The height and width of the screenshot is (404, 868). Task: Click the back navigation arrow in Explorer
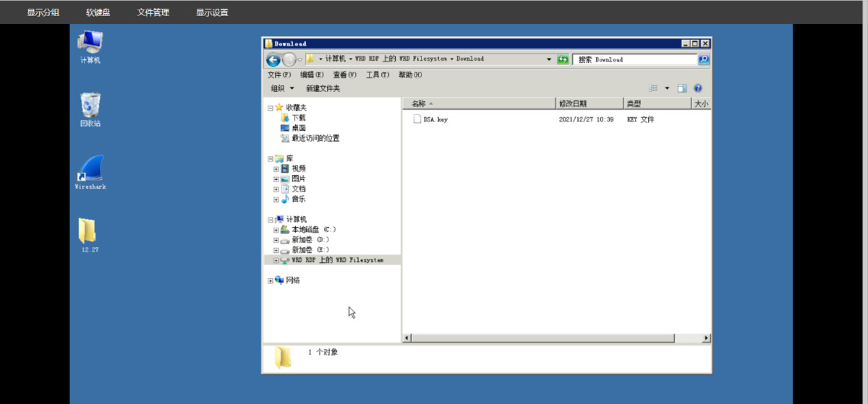273,60
